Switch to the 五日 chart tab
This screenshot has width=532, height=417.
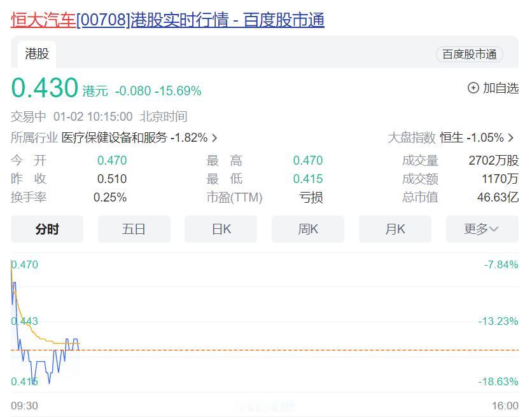(134, 229)
